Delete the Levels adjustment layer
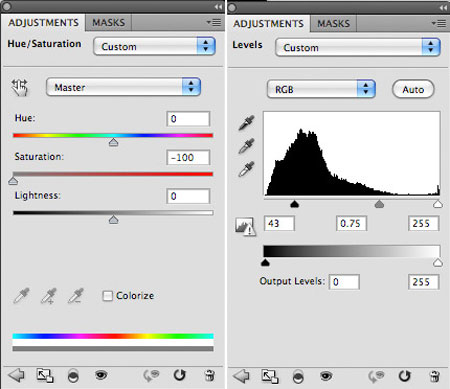450x389 pixels. coord(434,376)
